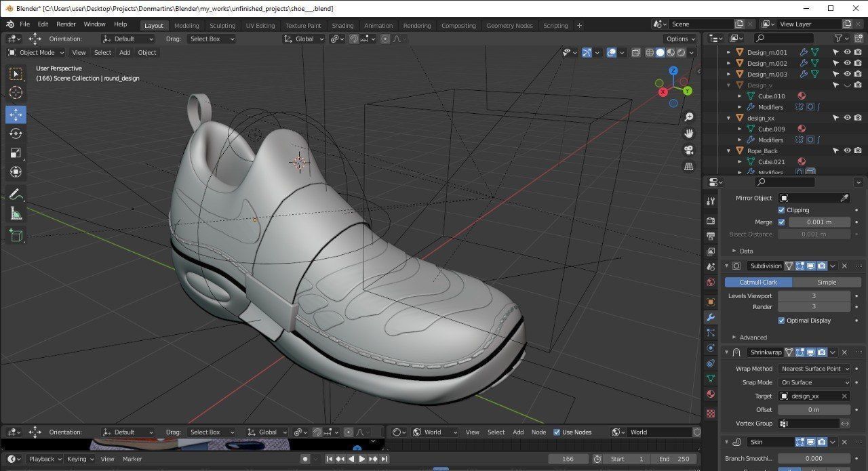
Task: Toggle Design_v viewport visibility eye
Action: pos(847,85)
